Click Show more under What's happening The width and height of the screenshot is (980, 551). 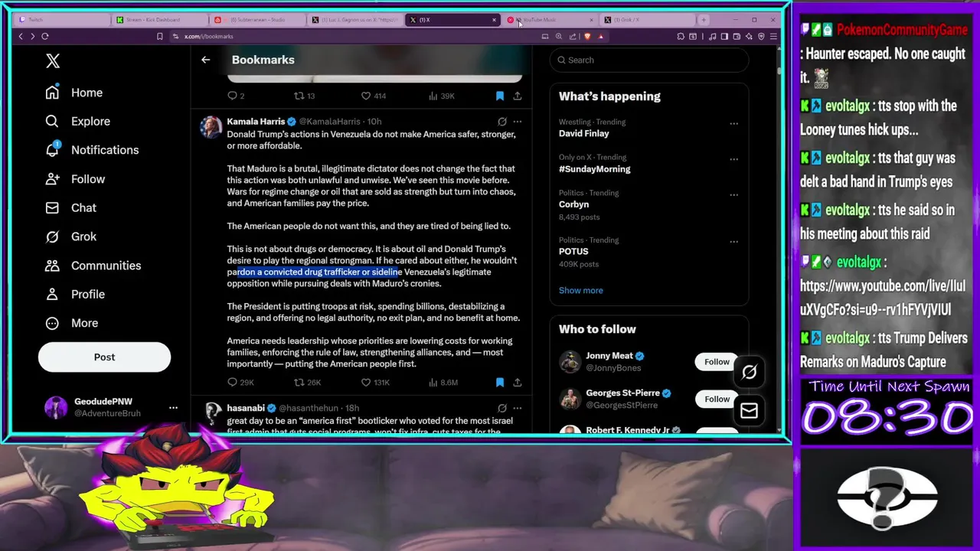tap(581, 291)
